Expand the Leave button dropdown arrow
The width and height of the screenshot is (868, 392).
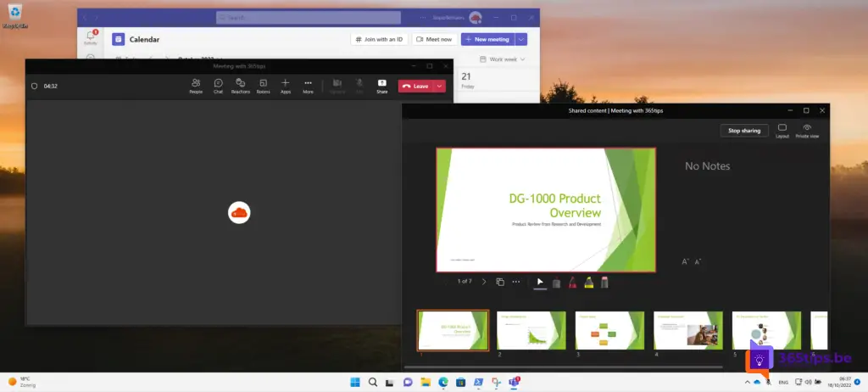(x=439, y=86)
